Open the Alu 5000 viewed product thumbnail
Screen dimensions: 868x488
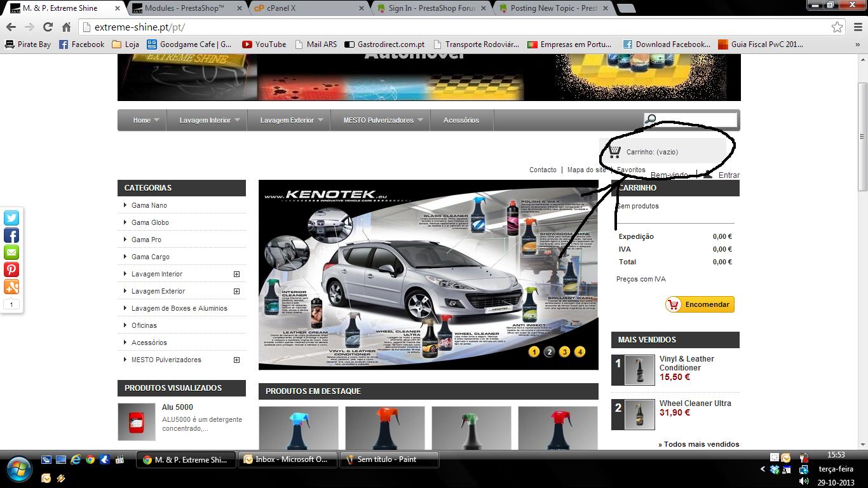tap(137, 422)
